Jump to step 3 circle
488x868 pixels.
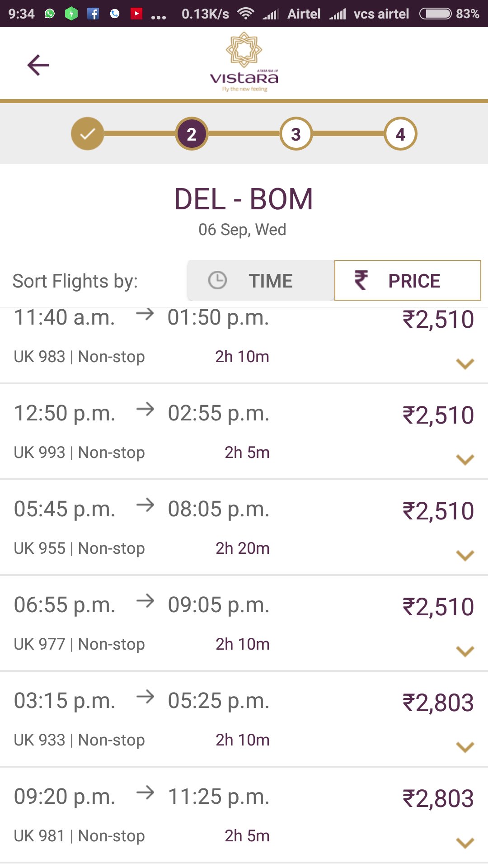pos(296,134)
